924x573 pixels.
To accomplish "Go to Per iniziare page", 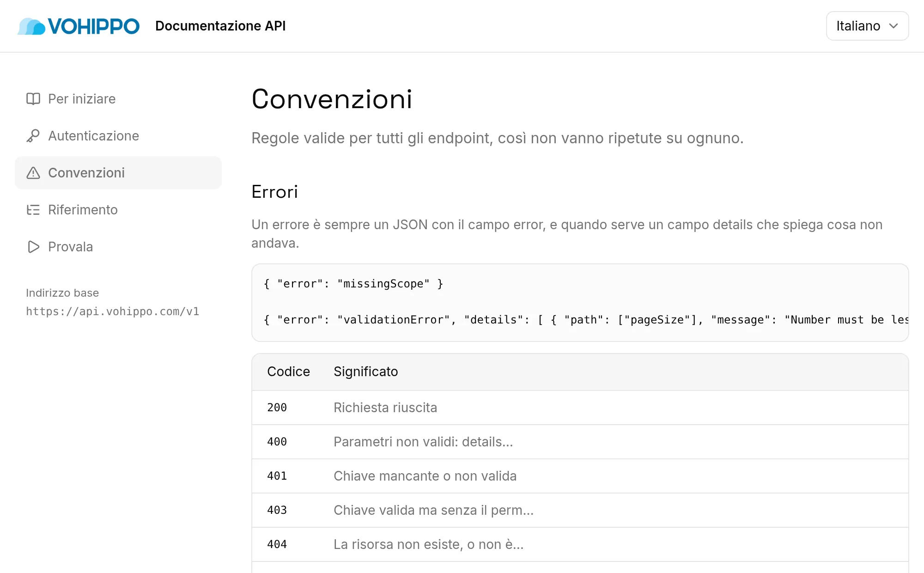I will tap(118, 99).
